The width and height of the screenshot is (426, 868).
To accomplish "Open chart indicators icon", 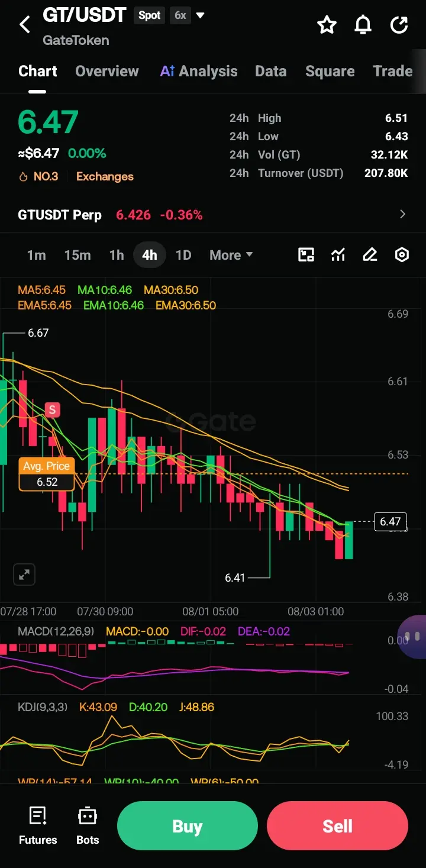I will (338, 255).
